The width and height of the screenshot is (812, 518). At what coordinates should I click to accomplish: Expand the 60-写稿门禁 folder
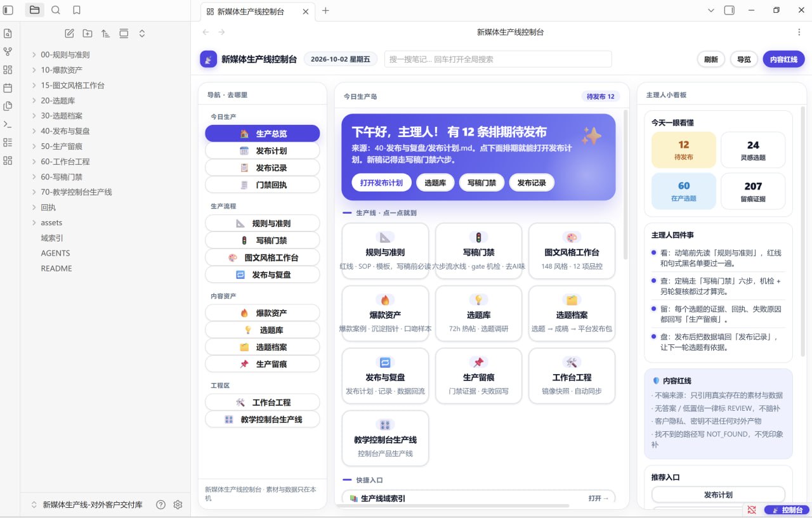(34, 177)
